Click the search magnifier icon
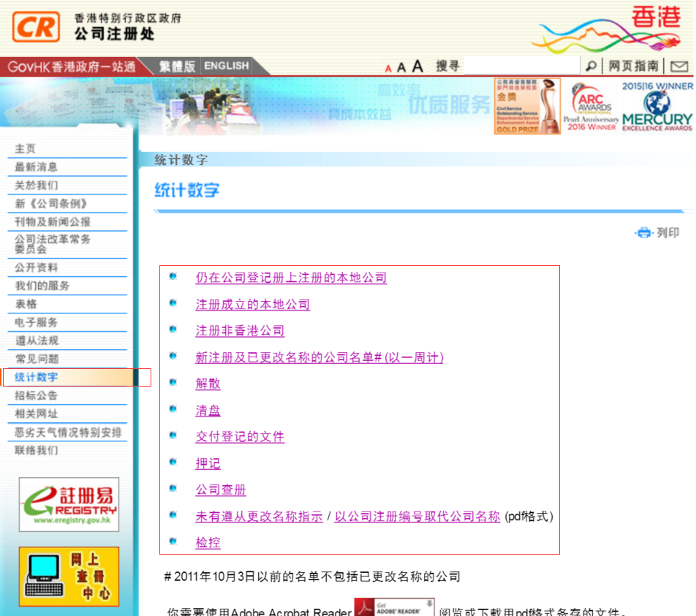This screenshot has height=616, width=696. (591, 66)
